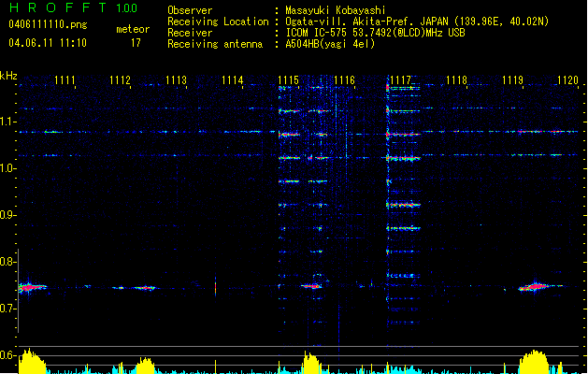Click the meteor echo before 1111

(x=32, y=287)
